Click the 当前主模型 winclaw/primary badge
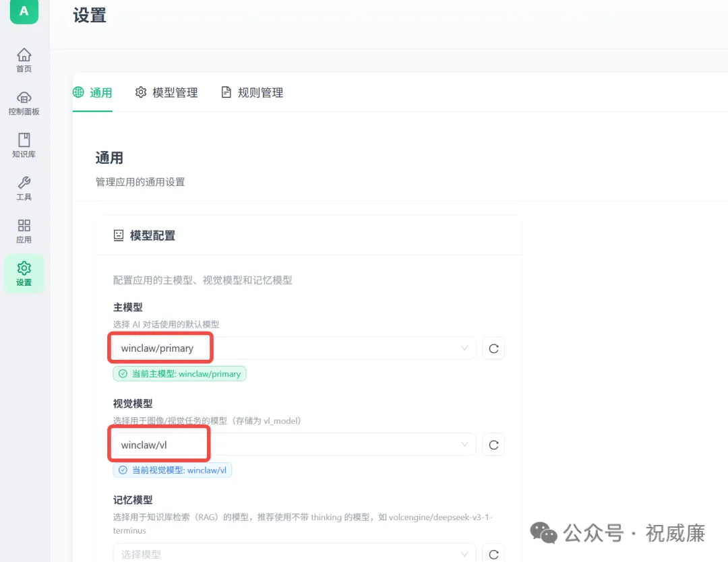The width and height of the screenshot is (728, 562). point(179,373)
